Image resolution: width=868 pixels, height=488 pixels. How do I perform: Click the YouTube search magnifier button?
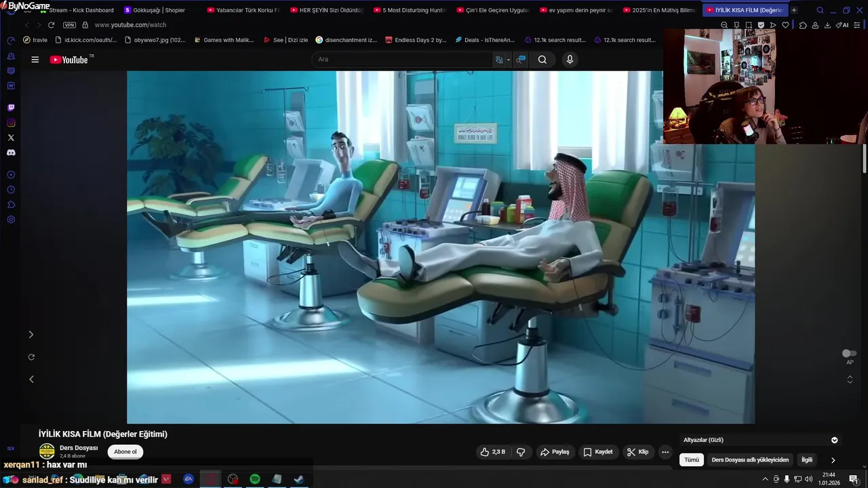pos(542,60)
